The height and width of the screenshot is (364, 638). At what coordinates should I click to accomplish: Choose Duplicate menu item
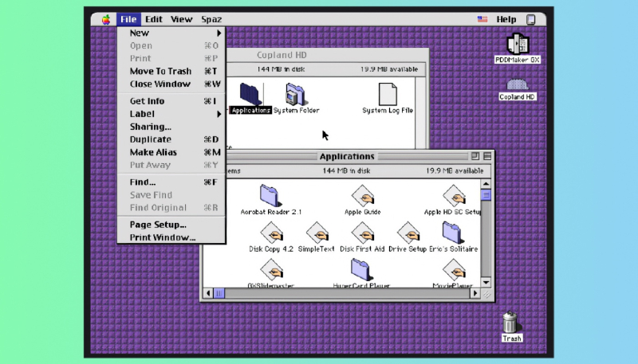[x=171, y=139]
